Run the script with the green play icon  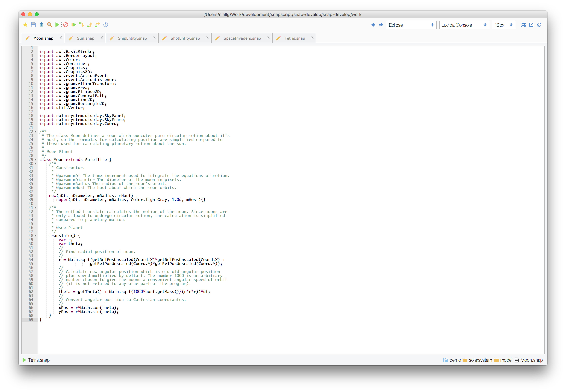click(57, 24)
